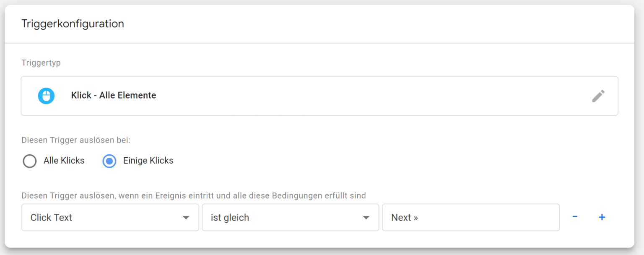Select the "Alle Klicks" radio button
Image resolution: width=644 pixels, height=255 pixels.
click(x=30, y=161)
